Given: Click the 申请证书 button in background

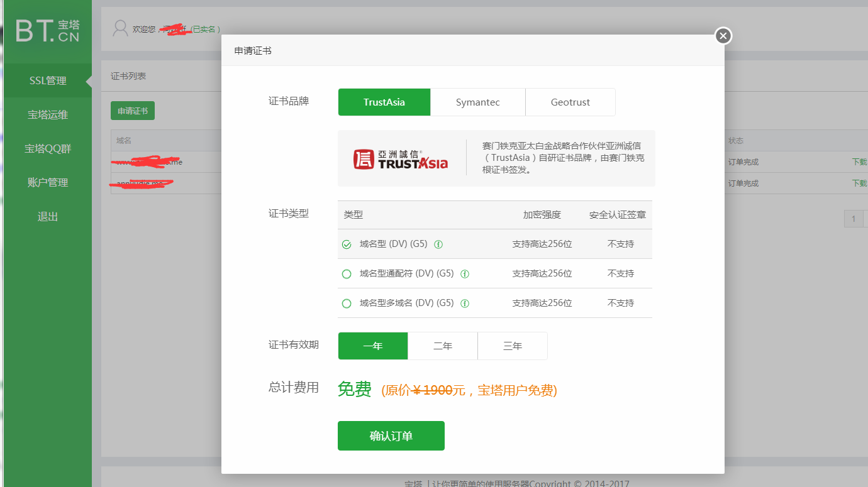Looking at the screenshot, I should tap(133, 111).
